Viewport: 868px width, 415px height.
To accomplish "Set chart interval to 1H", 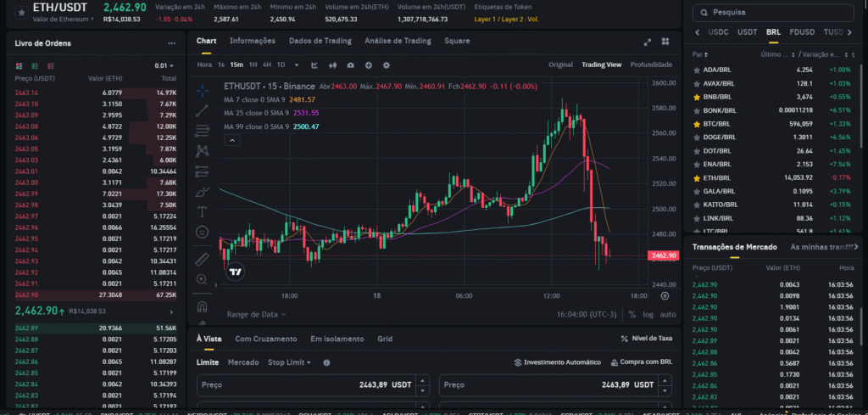I will pyautogui.click(x=253, y=64).
